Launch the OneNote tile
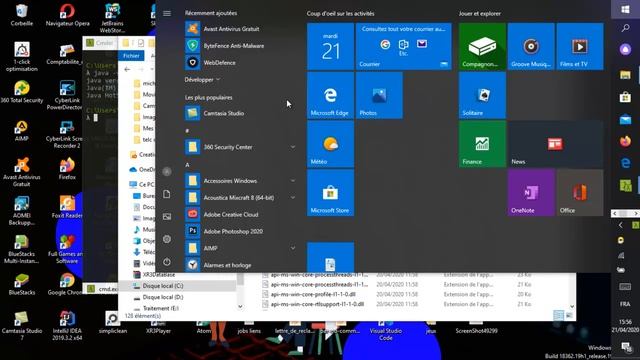Viewport: 640px width, 360px height. (531, 193)
